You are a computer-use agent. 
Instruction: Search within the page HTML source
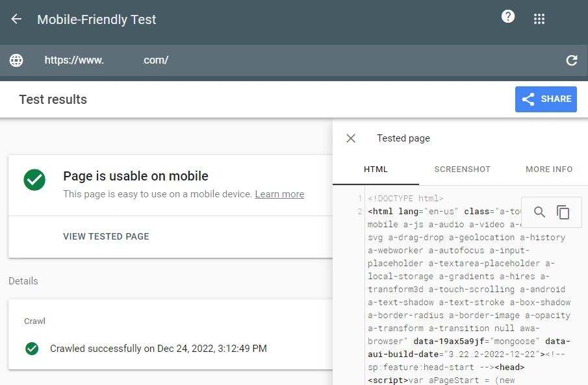pos(539,212)
